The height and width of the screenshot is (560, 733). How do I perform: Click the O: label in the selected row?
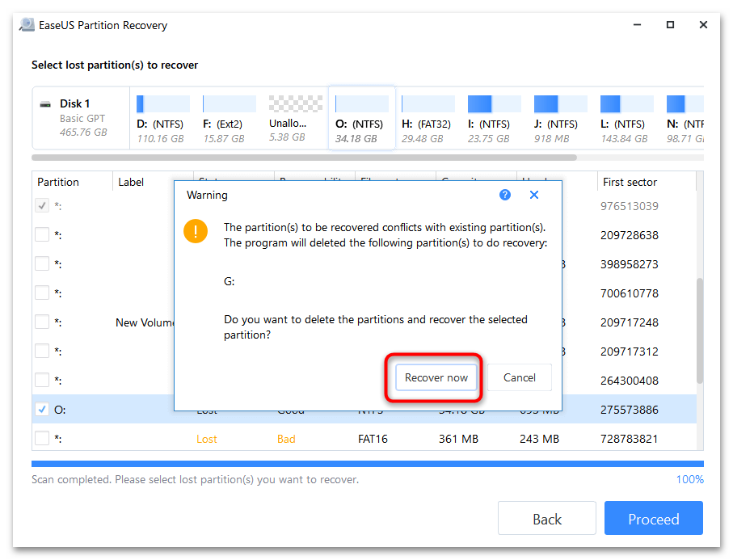60,410
